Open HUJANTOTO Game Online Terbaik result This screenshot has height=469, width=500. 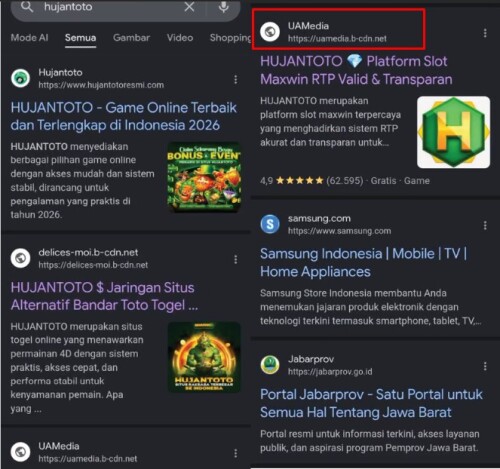pyautogui.click(x=124, y=116)
